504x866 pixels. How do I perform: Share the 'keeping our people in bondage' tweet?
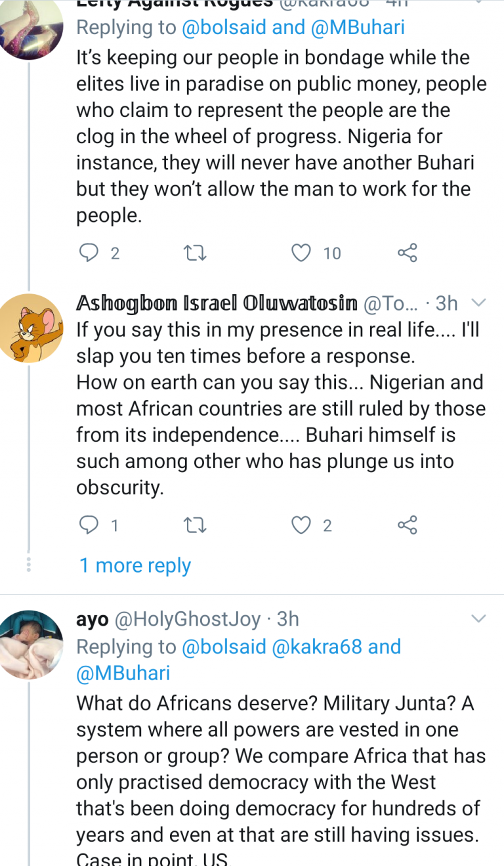click(x=408, y=253)
